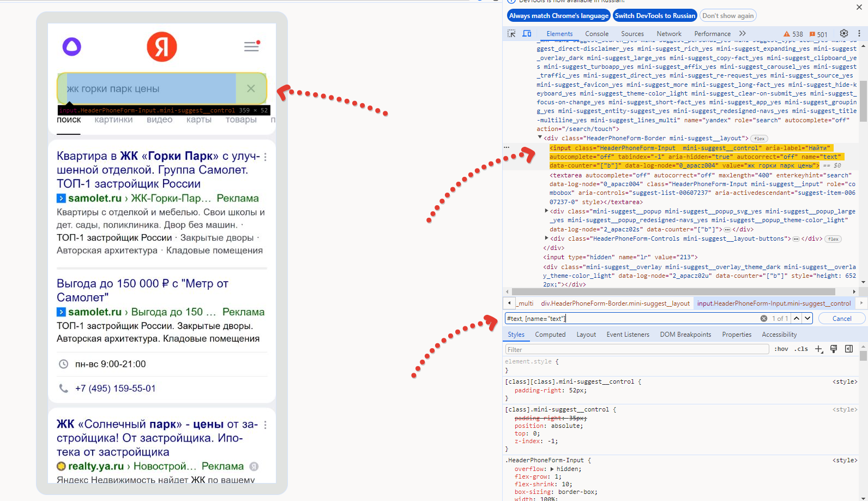Open the DevTools three-dot menu
Image resolution: width=868 pixels, height=501 pixels.
point(859,33)
